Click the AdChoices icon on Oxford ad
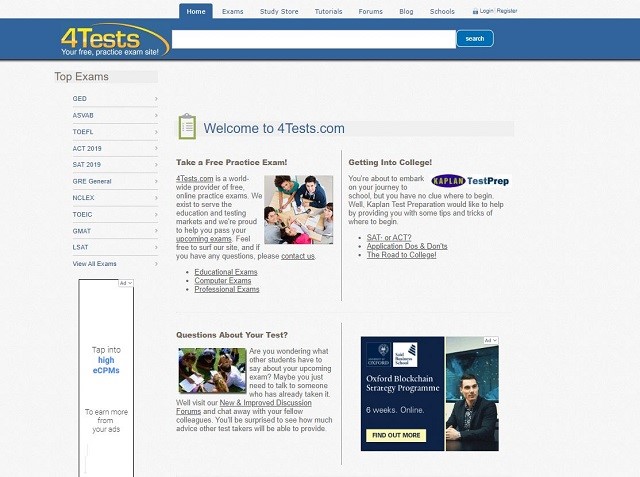The height and width of the screenshot is (477, 640). pyautogui.click(x=490, y=341)
